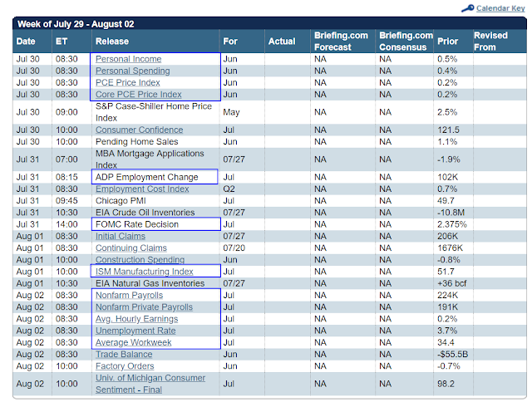Open the Core PCE Price Index link

[x=139, y=95]
